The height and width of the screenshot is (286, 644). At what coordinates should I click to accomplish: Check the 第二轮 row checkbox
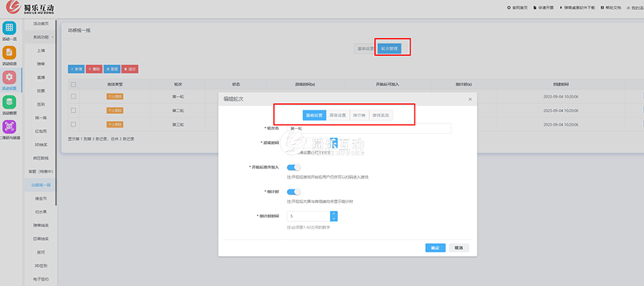(74, 110)
